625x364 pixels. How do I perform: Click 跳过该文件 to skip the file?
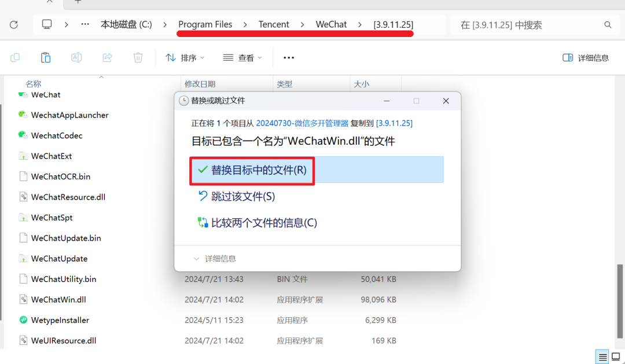point(243,197)
